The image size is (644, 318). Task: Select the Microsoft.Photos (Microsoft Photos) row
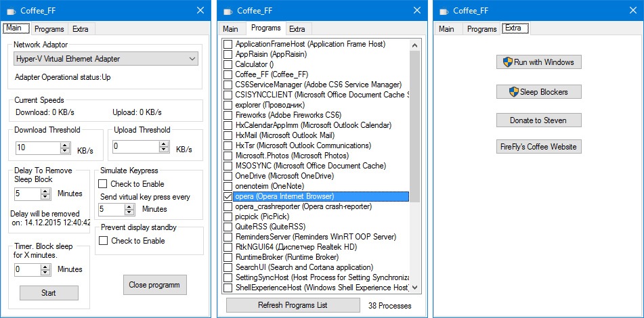[316, 156]
